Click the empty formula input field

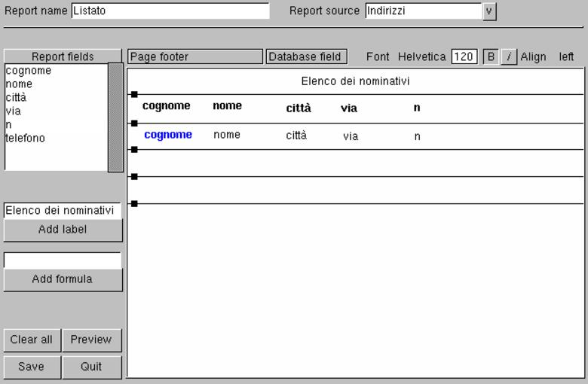63,260
